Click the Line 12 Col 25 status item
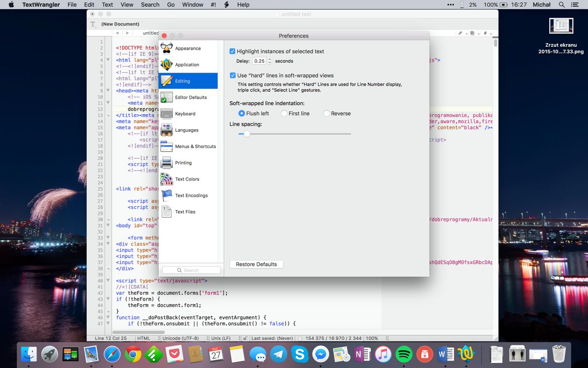Image resolution: width=588 pixels, height=368 pixels. click(111, 338)
